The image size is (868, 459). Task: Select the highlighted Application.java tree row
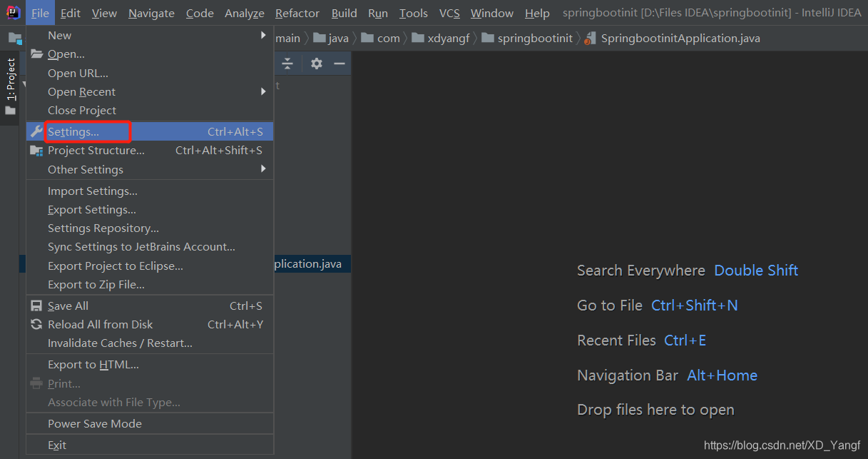pyautogui.click(x=312, y=264)
